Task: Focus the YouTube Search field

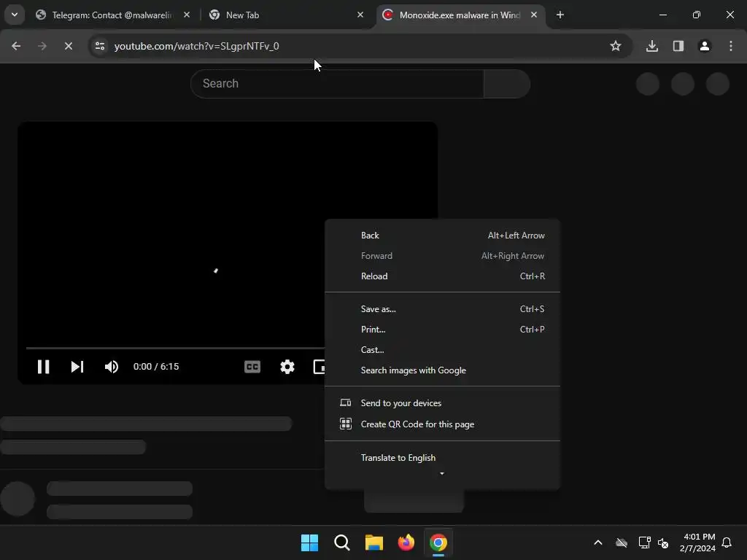Action: tap(337, 84)
